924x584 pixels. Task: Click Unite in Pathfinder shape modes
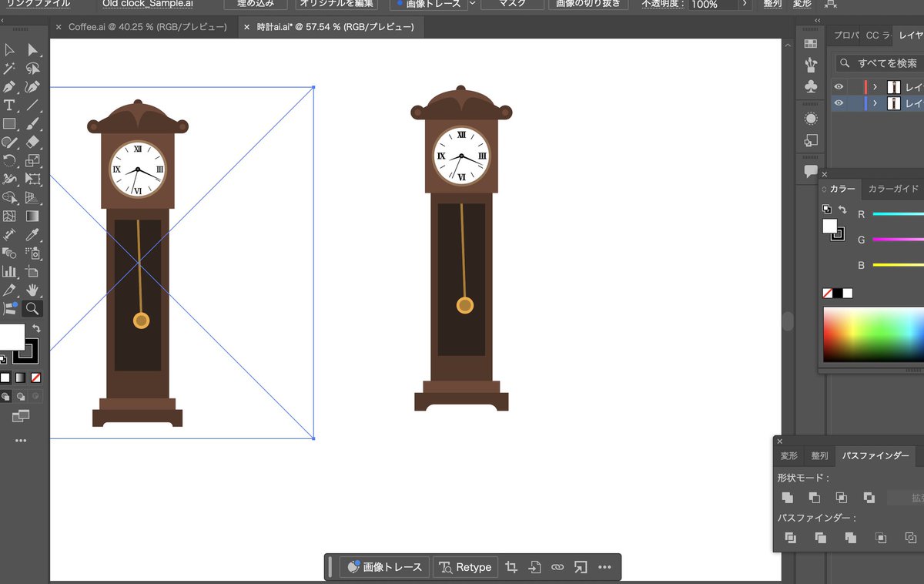click(x=787, y=498)
